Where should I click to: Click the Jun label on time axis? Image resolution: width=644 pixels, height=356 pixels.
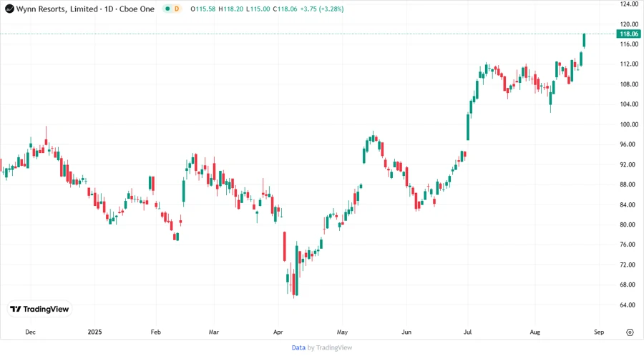(x=406, y=332)
